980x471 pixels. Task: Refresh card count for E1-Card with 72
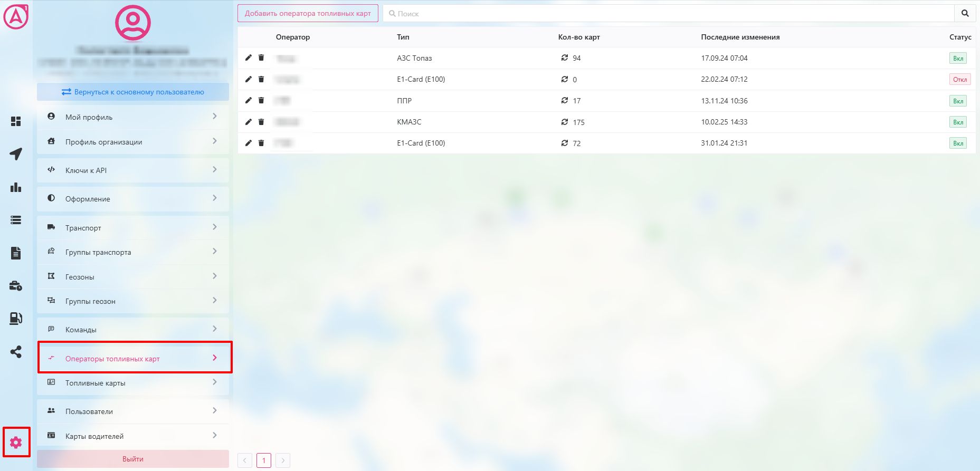(564, 143)
